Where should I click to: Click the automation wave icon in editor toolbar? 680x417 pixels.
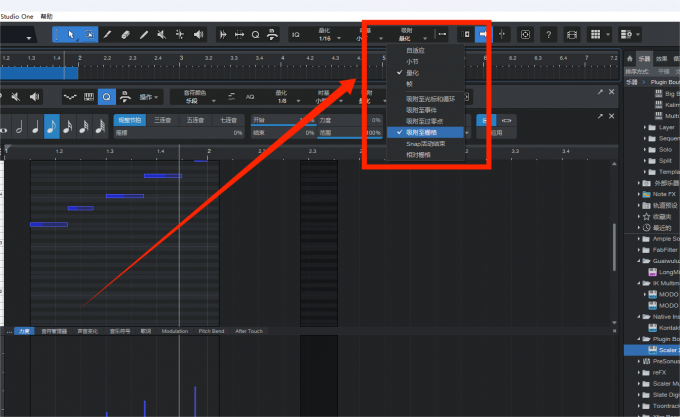coord(70,97)
